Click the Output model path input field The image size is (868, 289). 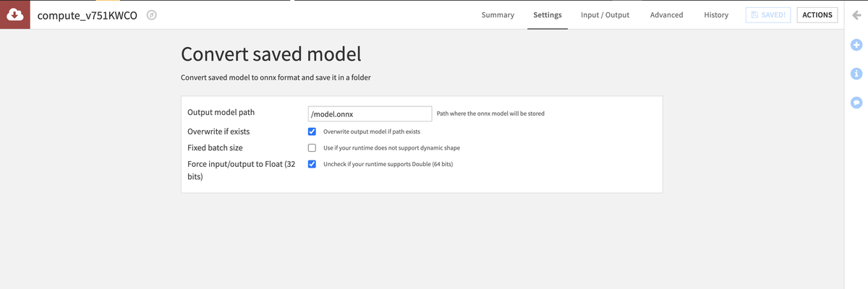(370, 113)
